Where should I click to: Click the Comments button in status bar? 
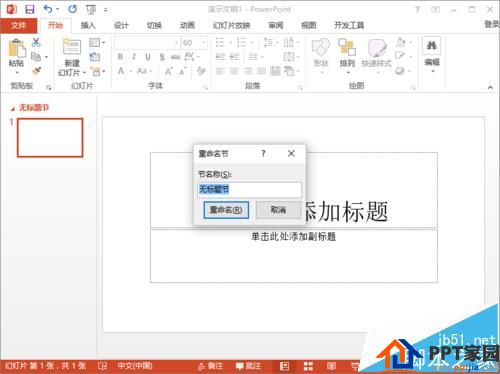tap(248, 366)
